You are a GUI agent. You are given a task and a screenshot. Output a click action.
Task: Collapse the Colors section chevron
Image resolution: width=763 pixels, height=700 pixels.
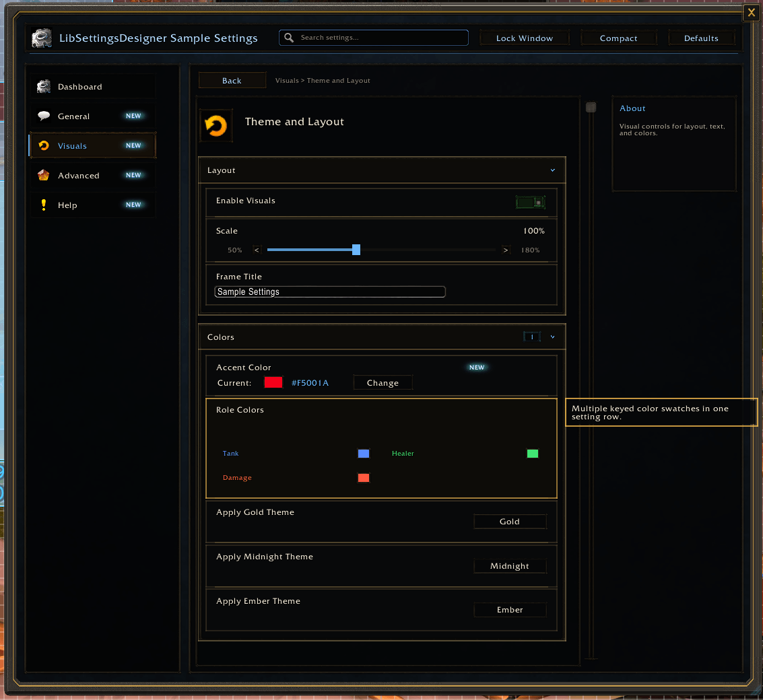coord(553,337)
